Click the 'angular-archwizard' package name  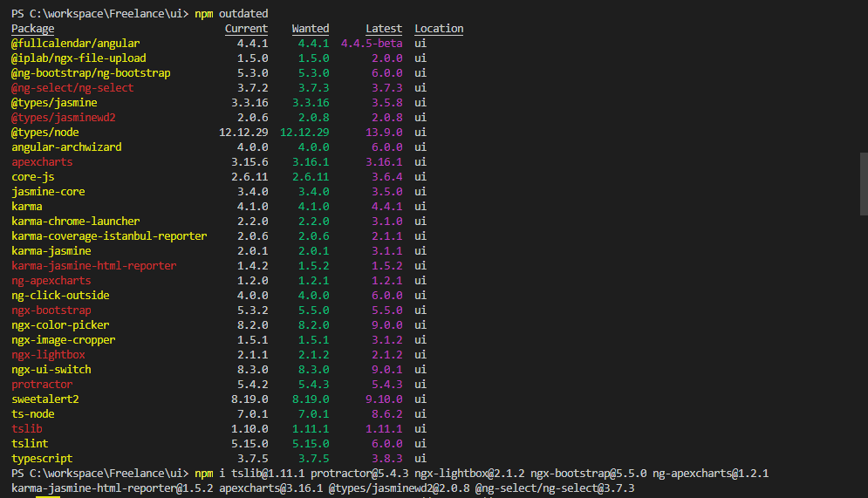[x=66, y=147]
